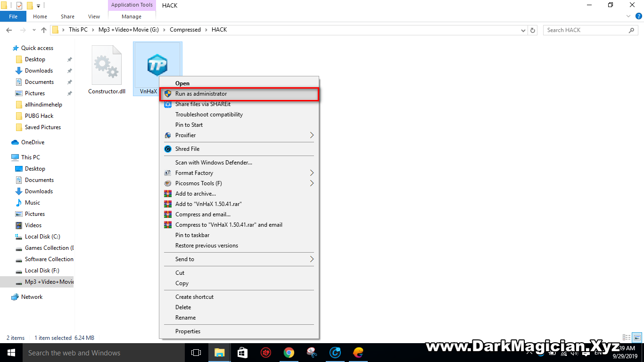Select Troubleshoot compatibility

coord(239,115)
